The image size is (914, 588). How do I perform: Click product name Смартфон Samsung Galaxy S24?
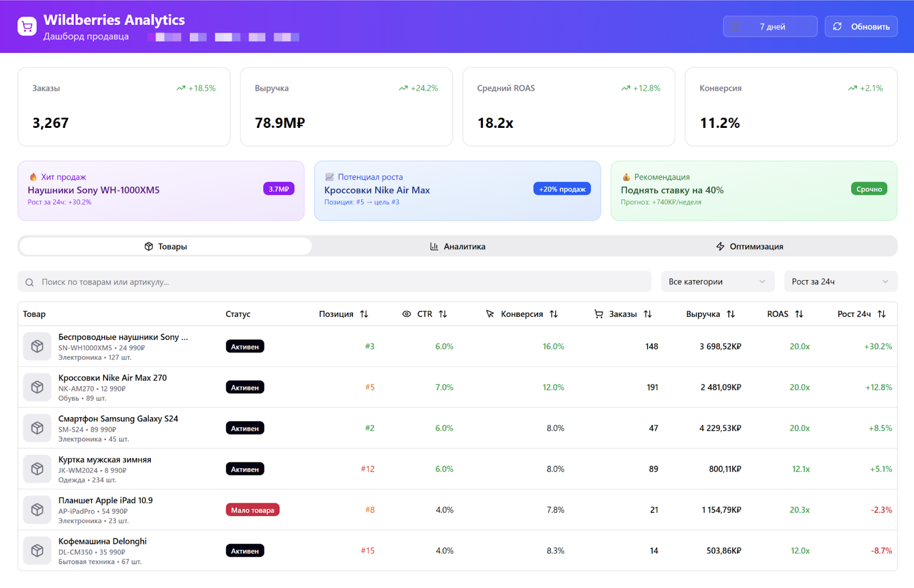[x=118, y=418]
